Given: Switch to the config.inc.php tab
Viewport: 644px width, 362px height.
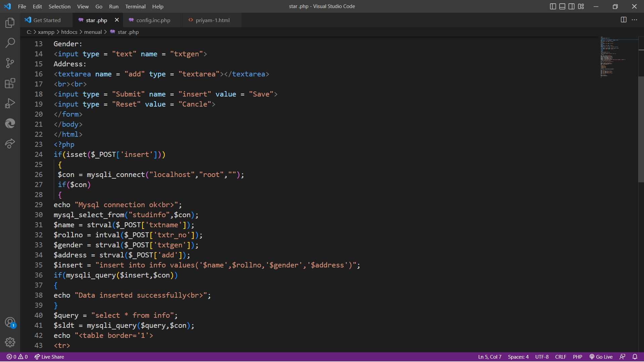Looking at the screenshot, I should click(x=153, y=20).
